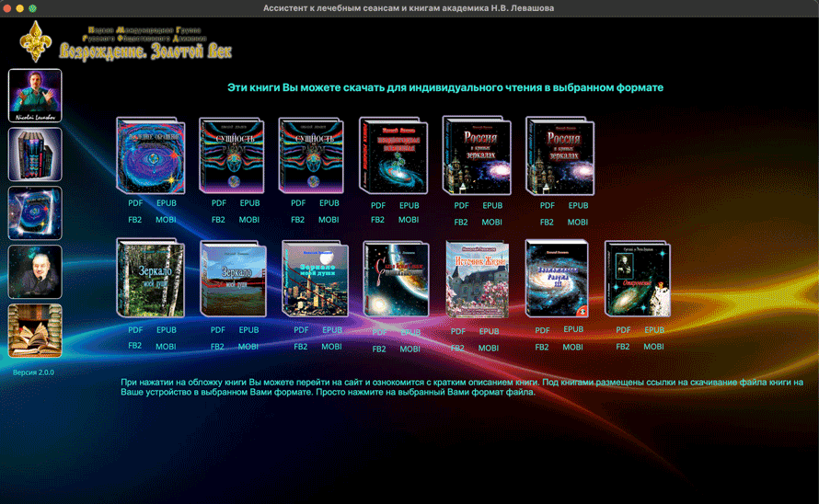
Task: Get PDF of birch forest 'Зеркало' book
Action: [x=135, y=329]
